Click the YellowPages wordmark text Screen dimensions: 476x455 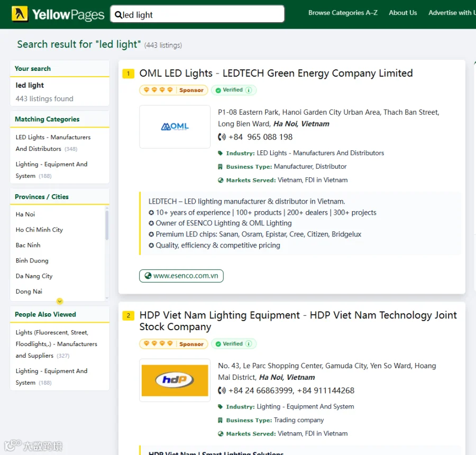click(68, 15)
